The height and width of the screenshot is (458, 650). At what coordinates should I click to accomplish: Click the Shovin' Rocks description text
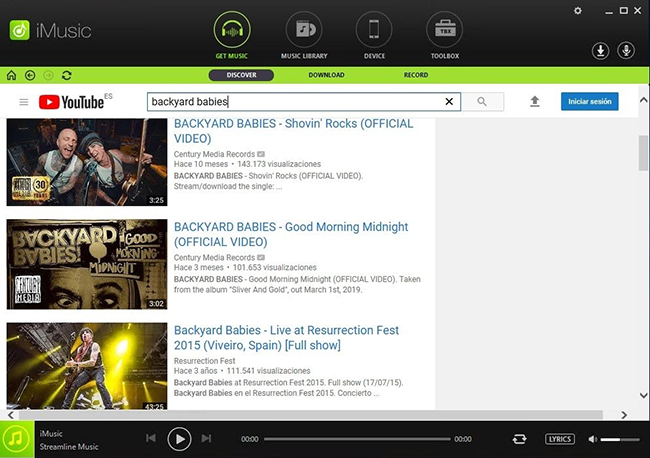coord(268,181)
